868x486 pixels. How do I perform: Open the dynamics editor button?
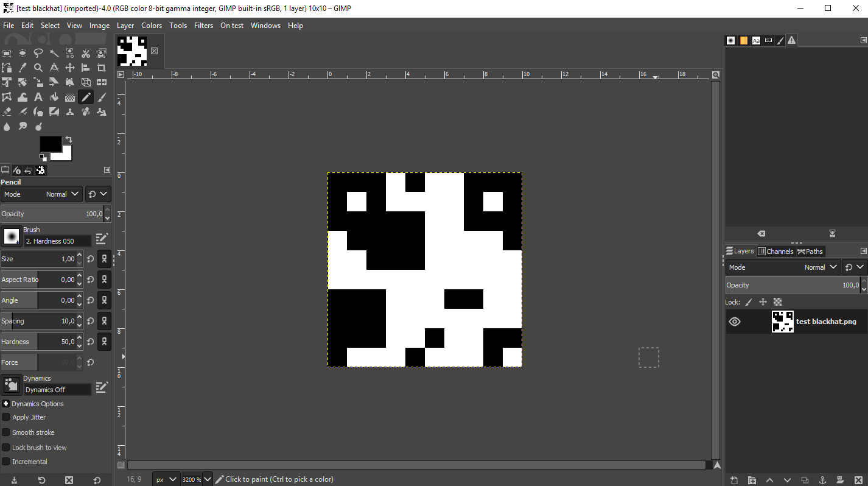pos(102,387)
